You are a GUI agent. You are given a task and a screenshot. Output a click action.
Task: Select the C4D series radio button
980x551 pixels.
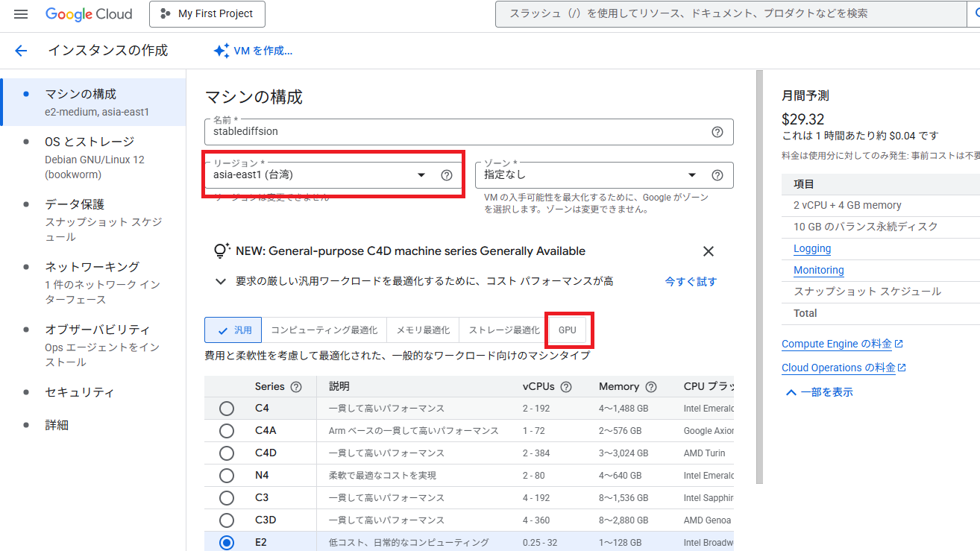pyautogui.click(x=227, y=453)
